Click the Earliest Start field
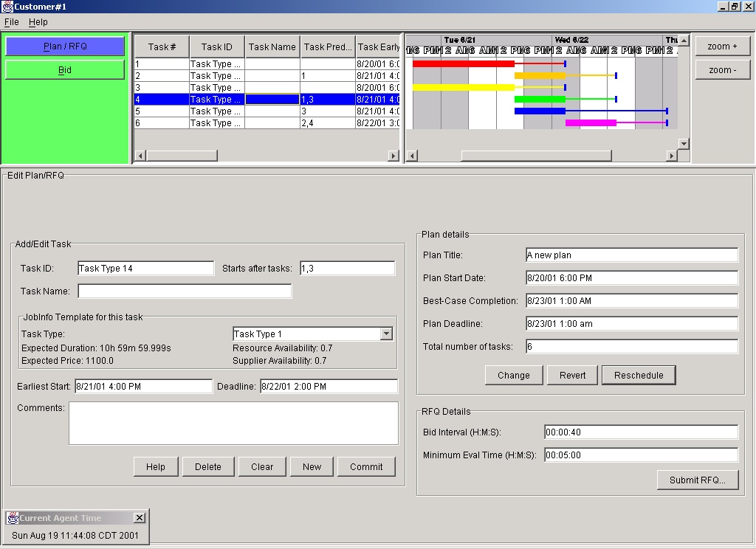The height and width of the screenshot is (549, 756). point(143,387)
